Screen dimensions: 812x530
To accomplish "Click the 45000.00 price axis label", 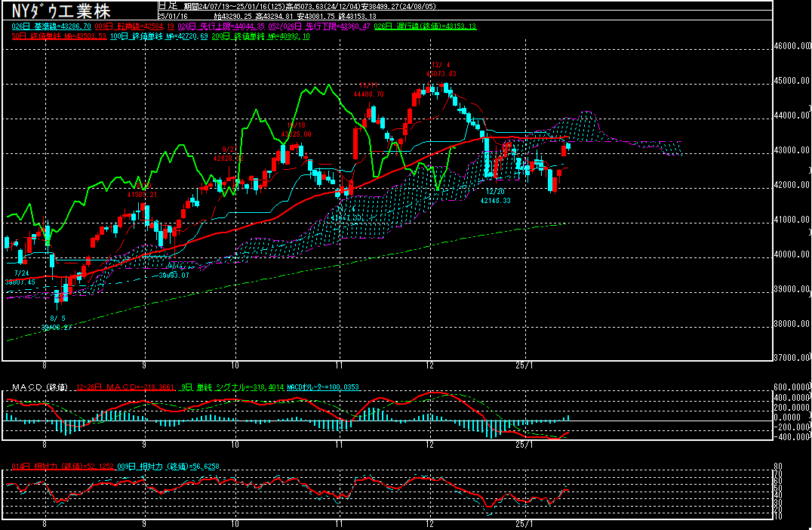I will tap(792, 80).
